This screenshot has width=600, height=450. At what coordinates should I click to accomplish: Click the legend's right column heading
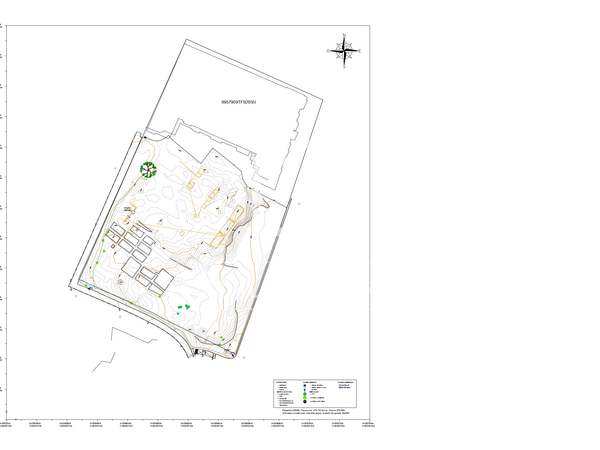pyautogui.click(x=348, y=381)
